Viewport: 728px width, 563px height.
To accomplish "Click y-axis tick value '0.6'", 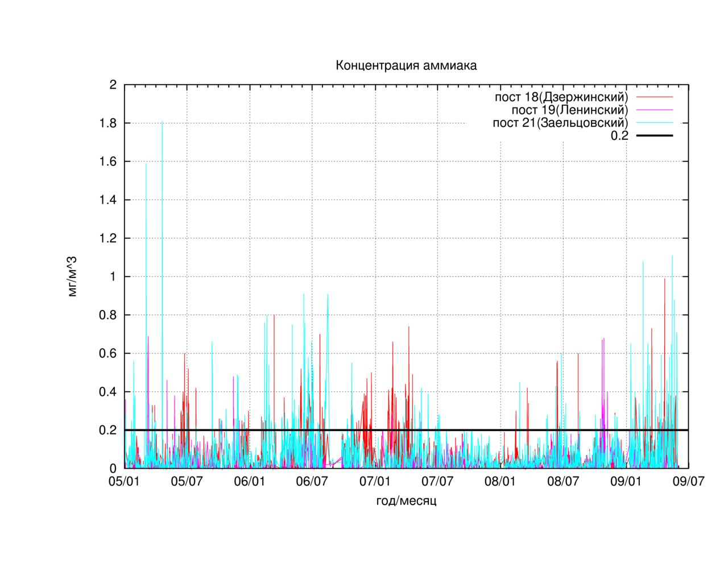I will tap(107, 353).
